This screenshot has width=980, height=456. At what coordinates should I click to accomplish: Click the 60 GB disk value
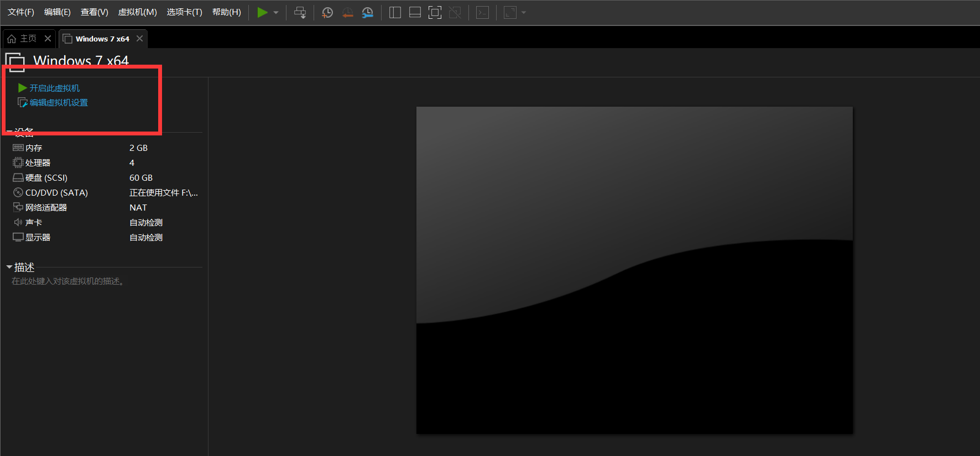click(x=141, y=178)
